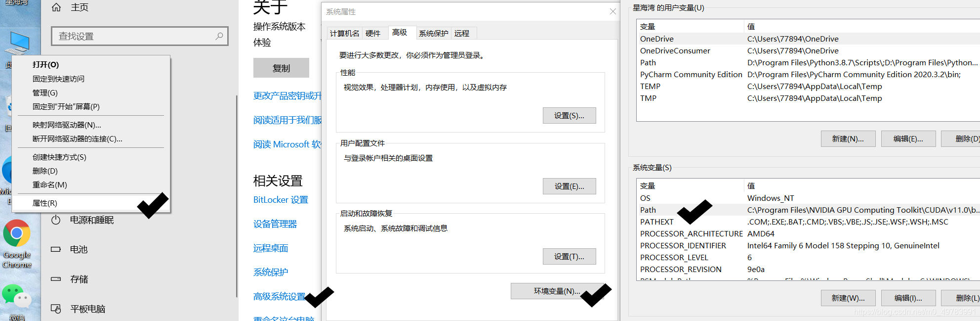Switch to 系统保护 tab
The image size is (980, 321).
click(433, 33)
